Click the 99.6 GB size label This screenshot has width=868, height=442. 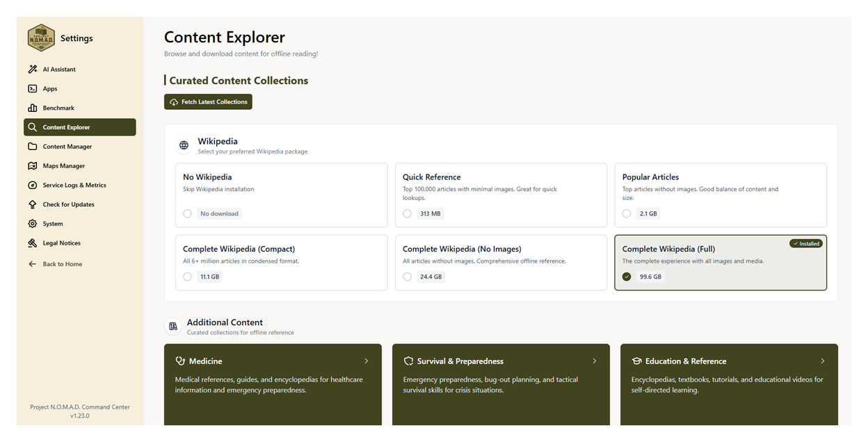click(x=650, y=277)
